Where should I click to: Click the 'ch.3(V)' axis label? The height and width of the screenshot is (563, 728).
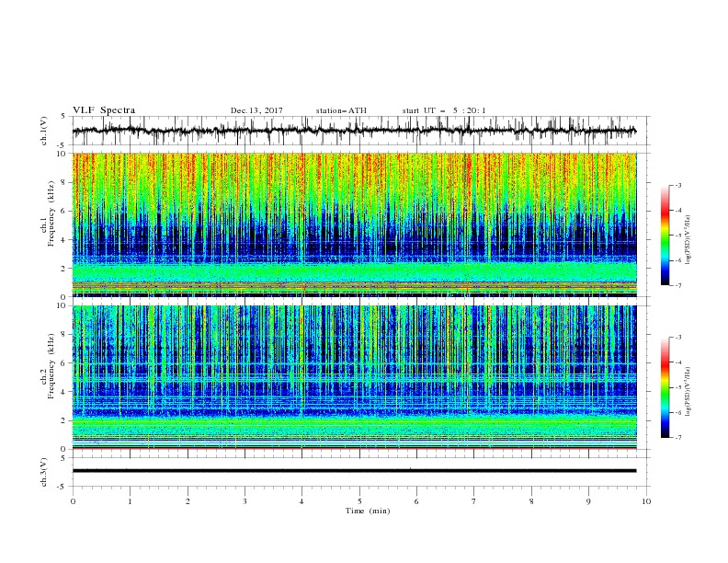(44, 472)
